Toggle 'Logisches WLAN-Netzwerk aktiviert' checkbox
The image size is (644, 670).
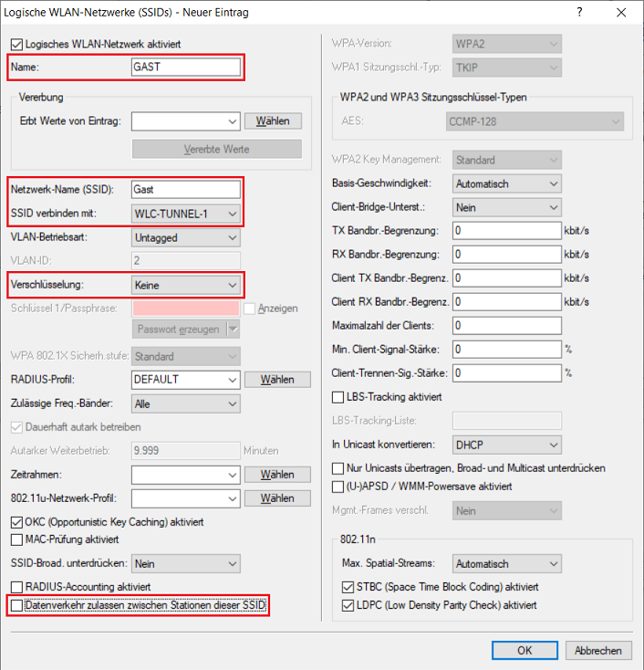(16, 45)
